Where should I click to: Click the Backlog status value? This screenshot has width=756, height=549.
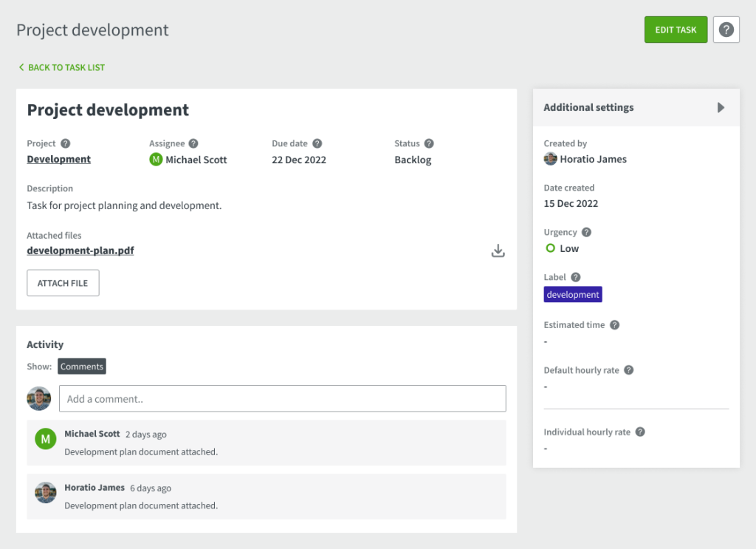point(413,160)
